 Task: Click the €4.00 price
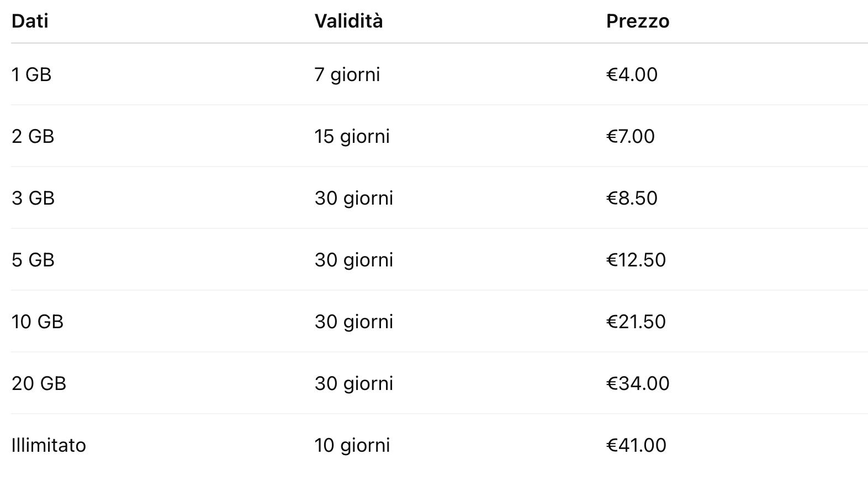pos(632,74)
